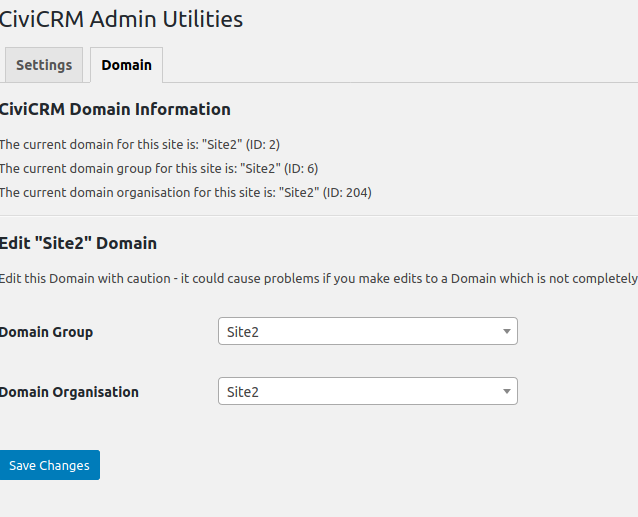The width and height of the screenshot is (638, 517).
Task: Click the Edit "Site2" Domain heading
Action: tap(78, 243)
